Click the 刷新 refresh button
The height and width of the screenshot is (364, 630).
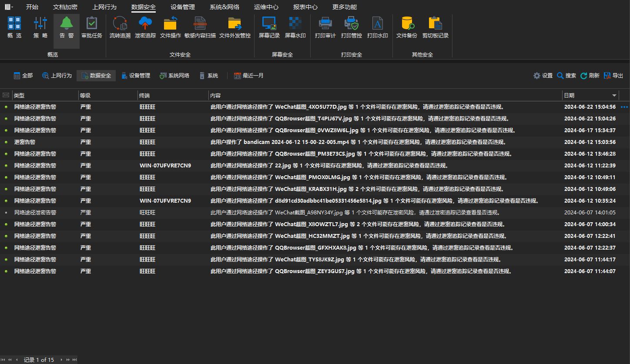[x=590, y=76]
